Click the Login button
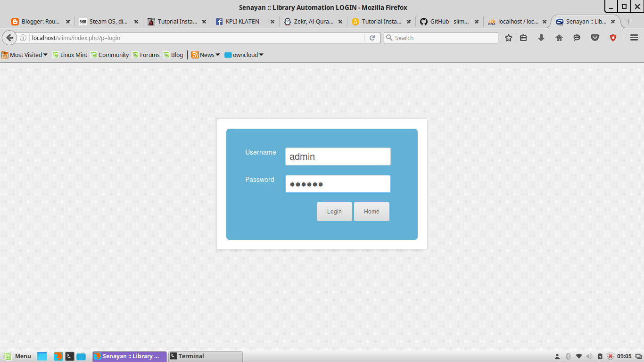This screenshot has width=644, height=362. (x=334, y=212)
